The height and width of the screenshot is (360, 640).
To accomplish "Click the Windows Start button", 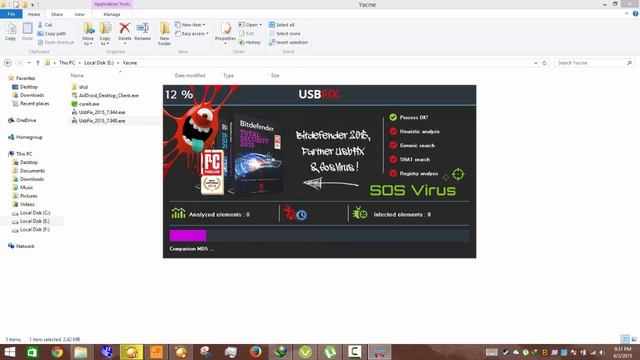I will point(9,352).
